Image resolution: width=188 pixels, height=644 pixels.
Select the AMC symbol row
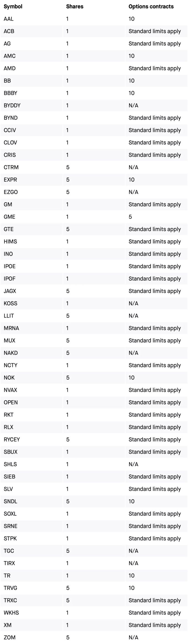point(94,56)
